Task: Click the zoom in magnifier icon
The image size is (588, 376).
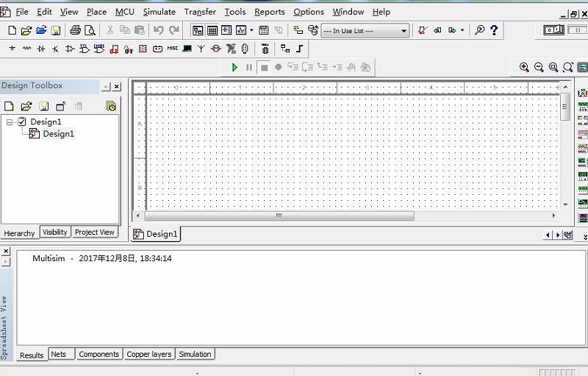Action: click(x=524, y=67)
